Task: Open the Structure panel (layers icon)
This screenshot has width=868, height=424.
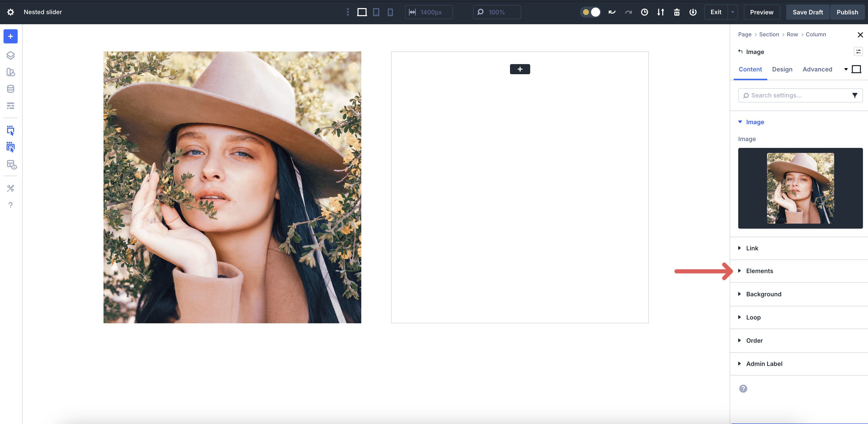Action: pyautogui.click(x=10, y=56)
